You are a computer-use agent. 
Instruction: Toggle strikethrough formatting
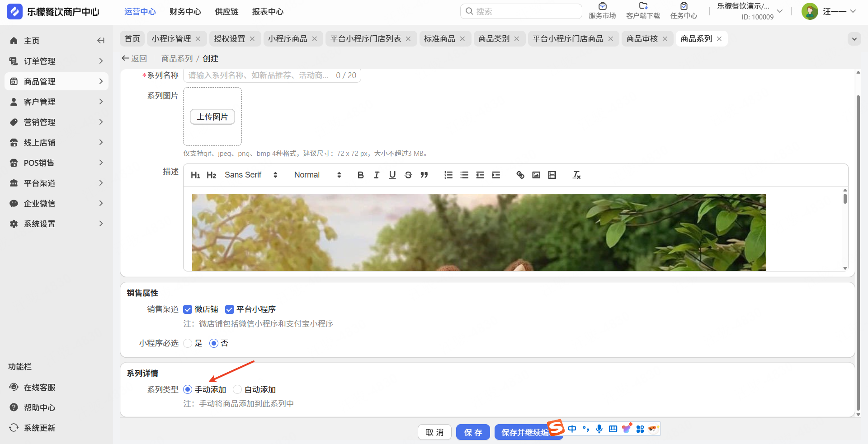click(x=408, y=175)
